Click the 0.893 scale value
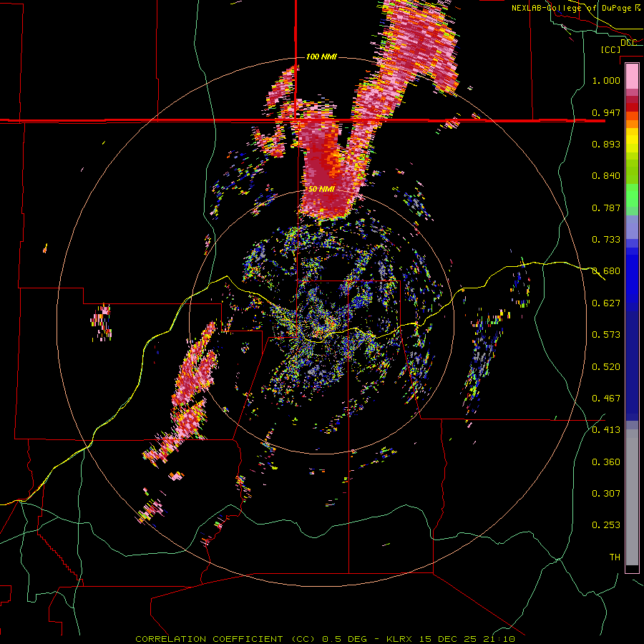Image resolution: width=644 pixels, height=644 pixels. (606, 144)
